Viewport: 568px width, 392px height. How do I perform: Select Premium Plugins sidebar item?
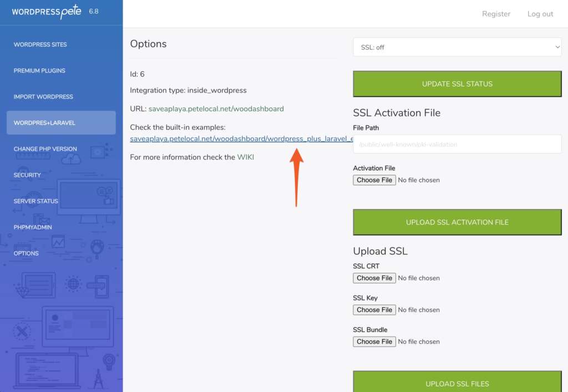(39, 71)
